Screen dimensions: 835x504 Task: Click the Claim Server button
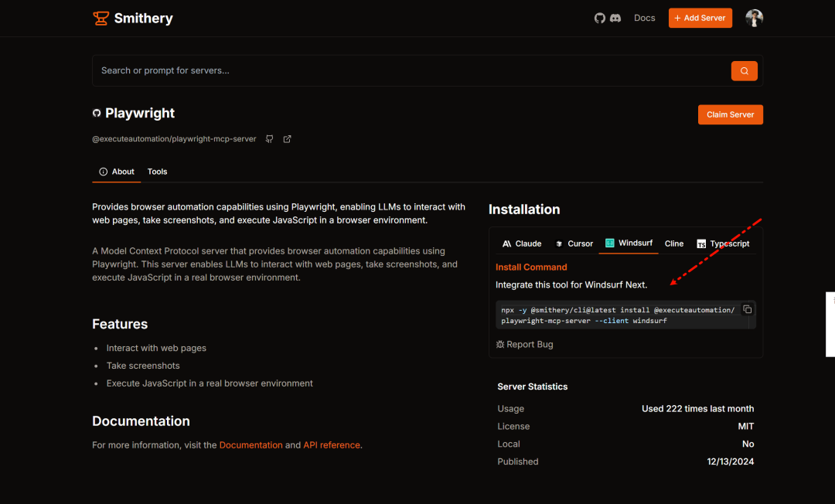[x=730, y=114]
